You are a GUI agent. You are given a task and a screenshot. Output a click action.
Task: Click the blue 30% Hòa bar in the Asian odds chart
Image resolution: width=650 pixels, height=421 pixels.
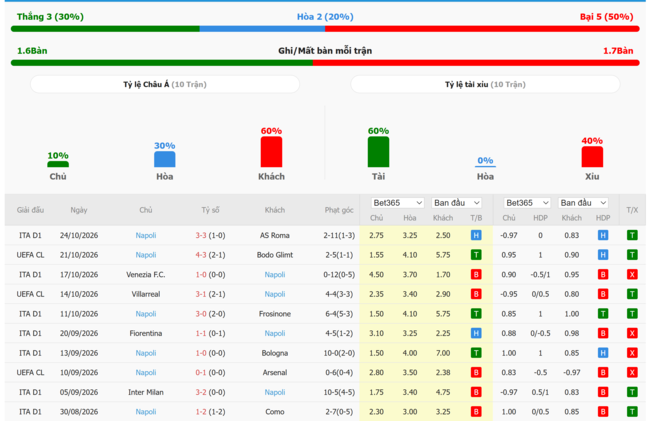coord(165,160)
